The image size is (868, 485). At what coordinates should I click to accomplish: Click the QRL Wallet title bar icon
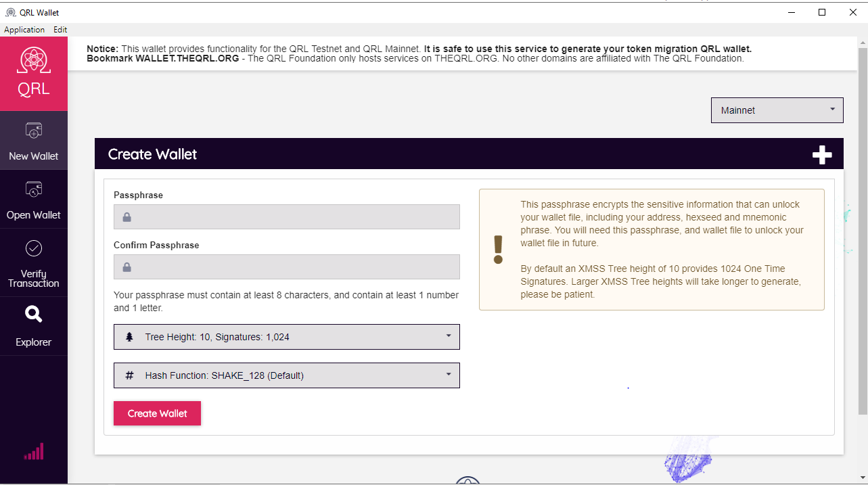[x=10, y=12]
